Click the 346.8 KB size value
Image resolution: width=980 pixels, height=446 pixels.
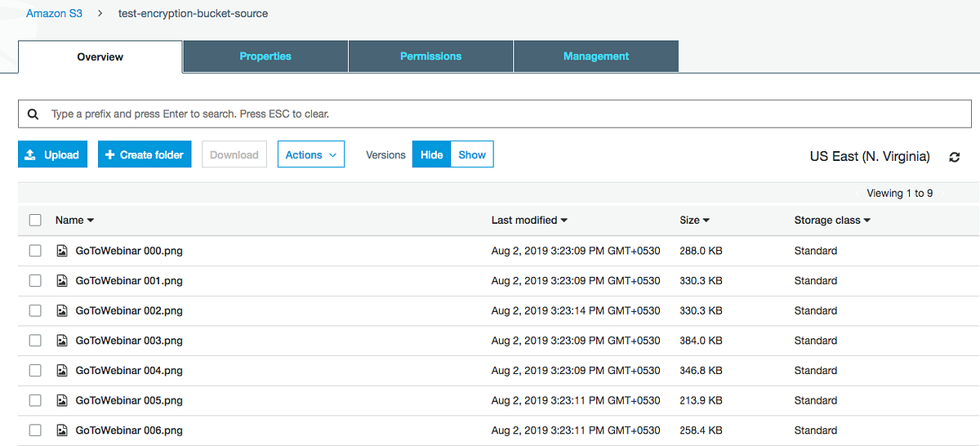[701, 370]
